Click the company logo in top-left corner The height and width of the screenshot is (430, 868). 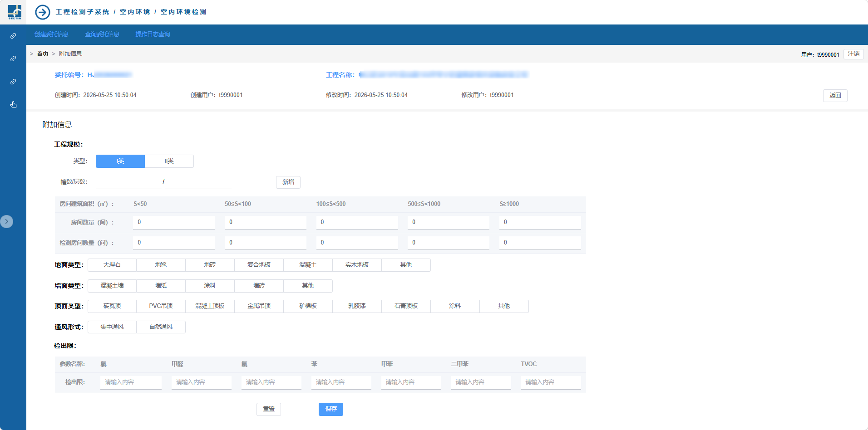(15, 12)
